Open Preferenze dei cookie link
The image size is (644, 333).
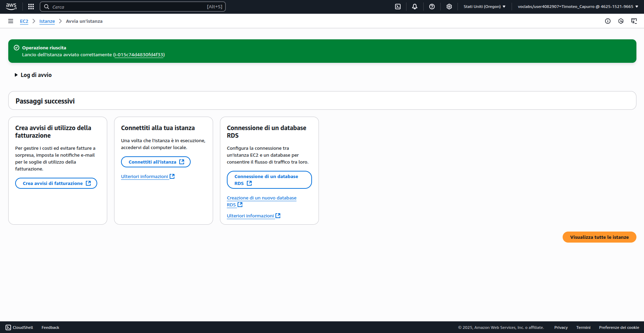[x=619, y=327]
